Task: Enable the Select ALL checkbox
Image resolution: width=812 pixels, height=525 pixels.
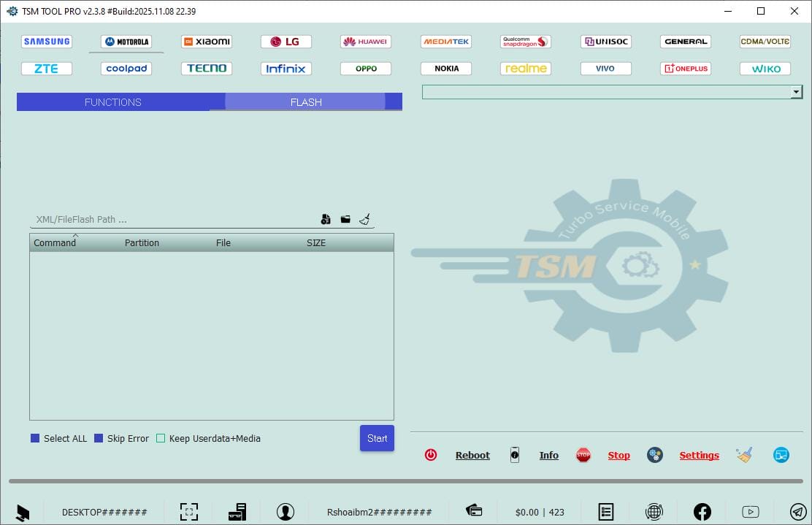Action: (x=34, y=438)
